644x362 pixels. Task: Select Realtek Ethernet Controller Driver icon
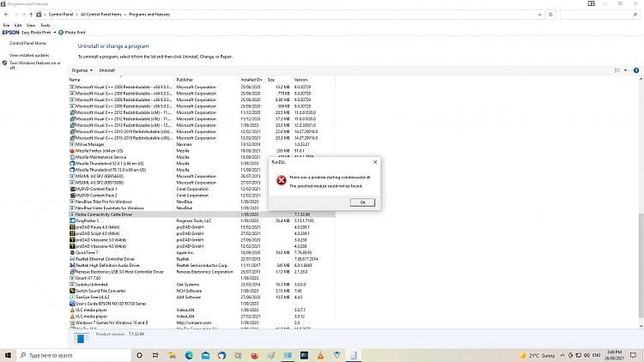72,259
